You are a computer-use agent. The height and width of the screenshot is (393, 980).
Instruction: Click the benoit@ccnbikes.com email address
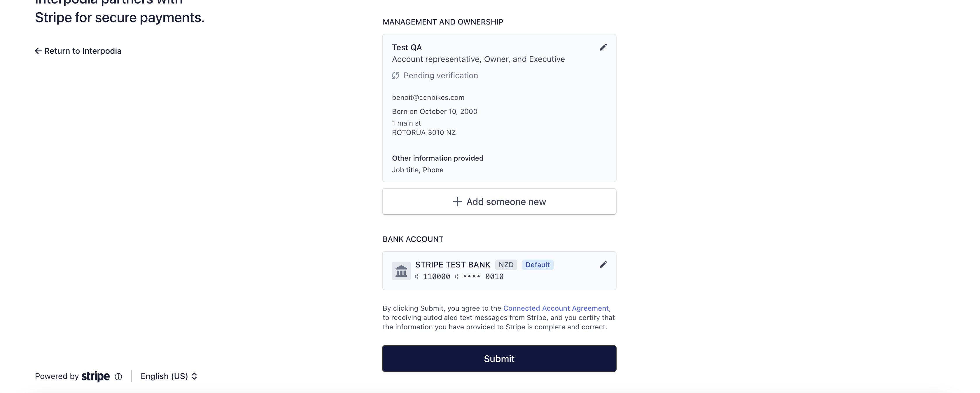[428, 98]
